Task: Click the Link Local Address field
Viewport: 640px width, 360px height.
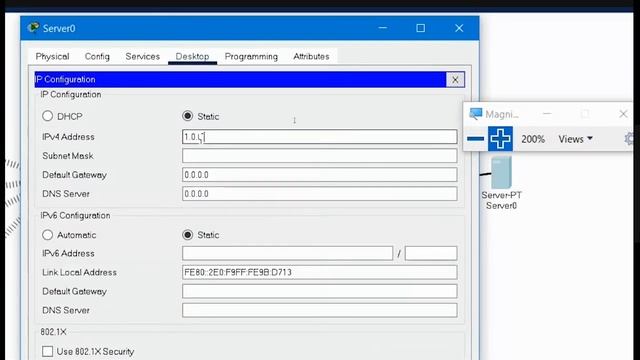Action: (x=320, y=272)
